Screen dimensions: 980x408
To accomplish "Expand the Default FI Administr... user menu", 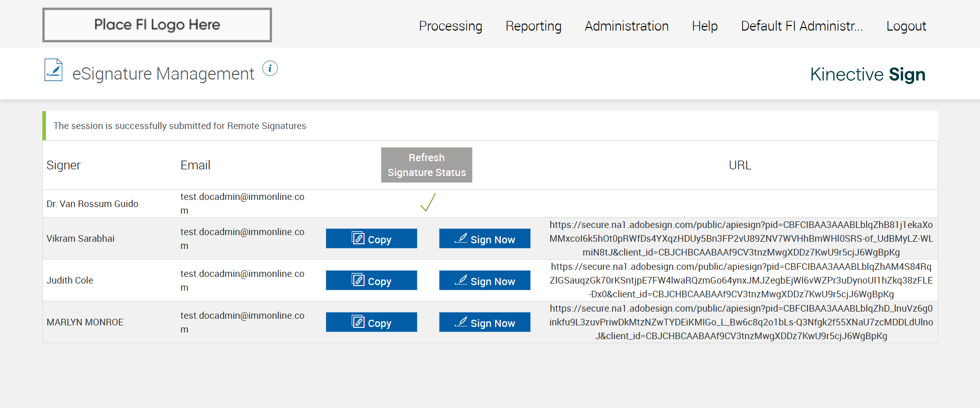I will 801,26.
